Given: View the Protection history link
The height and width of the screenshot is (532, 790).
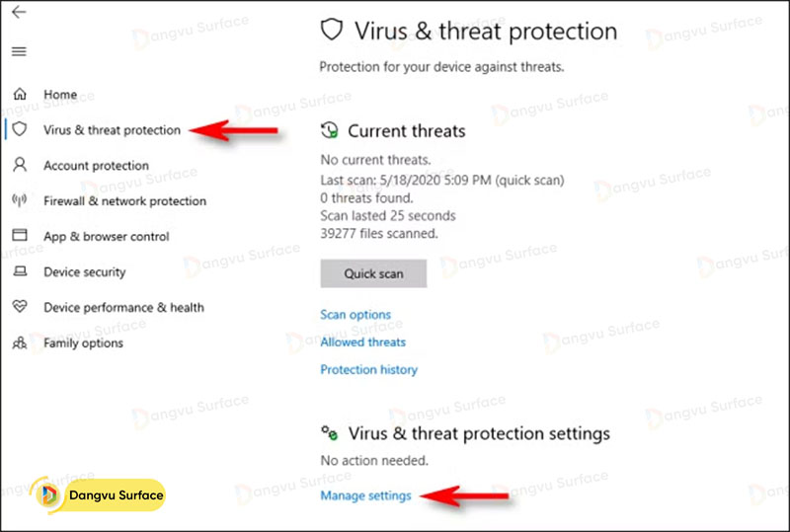Looking at the screenshot, I should 368,370.
